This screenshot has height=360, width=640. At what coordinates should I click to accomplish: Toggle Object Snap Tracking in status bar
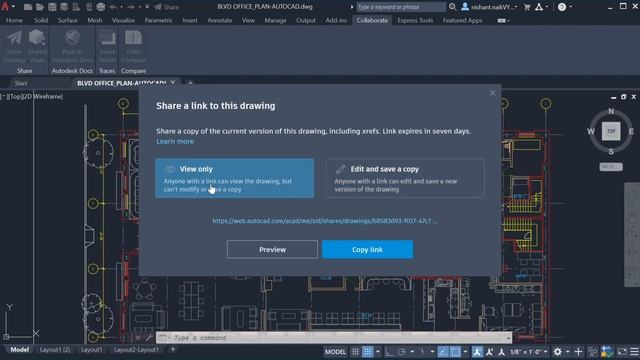[x=443, y=351]
